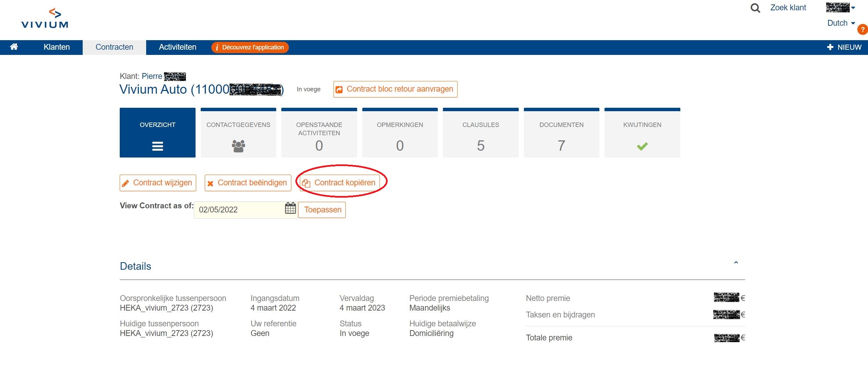Click Contract bloc retour aanvragen
Image resolution: width=868 pixels, height=372 pixels.
pyautogui.click(x=395, y=89)
